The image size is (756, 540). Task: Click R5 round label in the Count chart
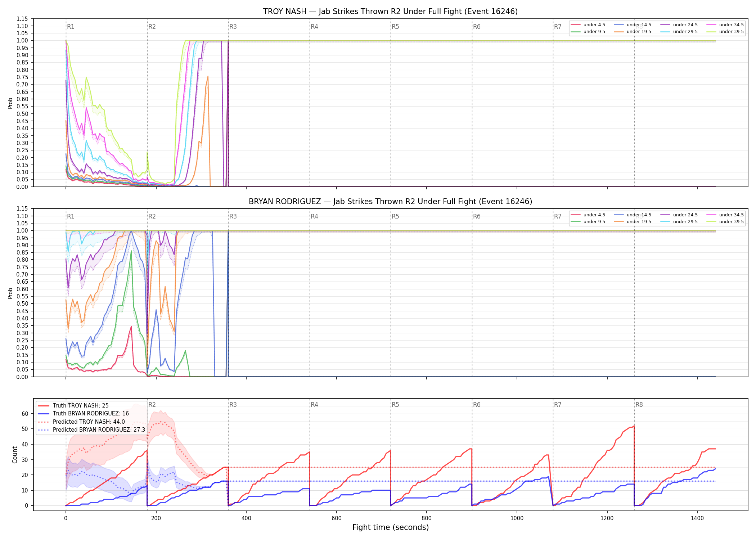[395, 405]
